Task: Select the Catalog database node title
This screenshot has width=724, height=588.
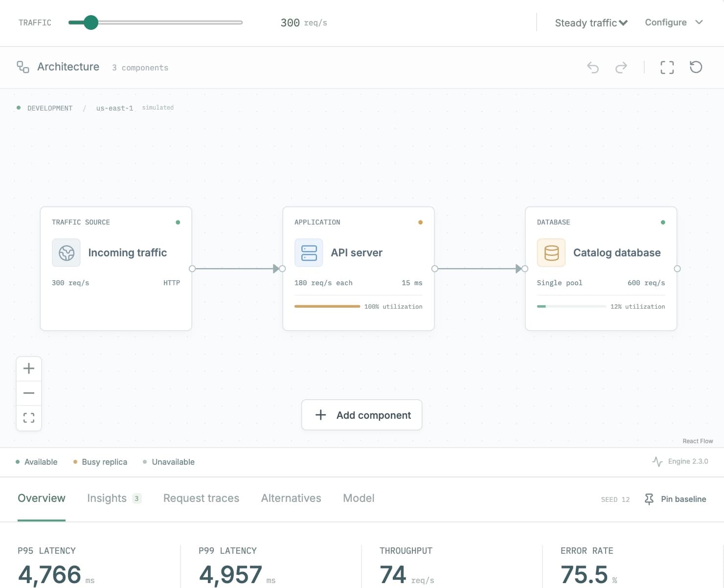Action: point(617,252)
